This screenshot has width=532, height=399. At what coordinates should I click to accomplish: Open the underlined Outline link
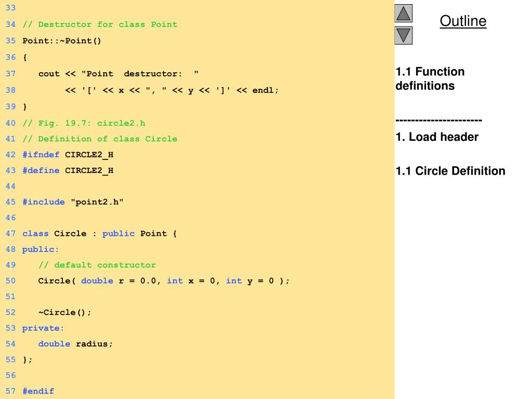[463, 21]
